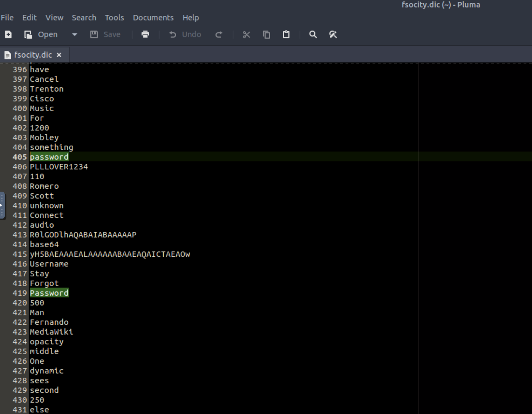Open the Help menu

pos(191,18)
